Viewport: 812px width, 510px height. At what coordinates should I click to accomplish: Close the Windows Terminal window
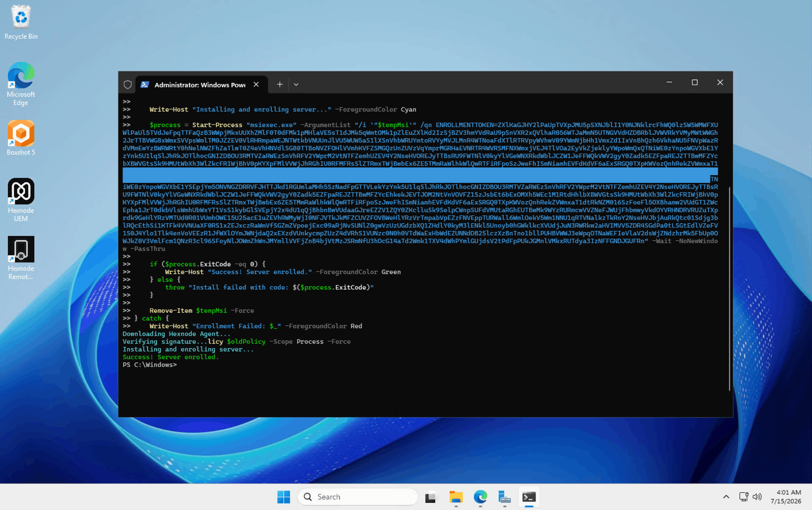pos(720,82)
